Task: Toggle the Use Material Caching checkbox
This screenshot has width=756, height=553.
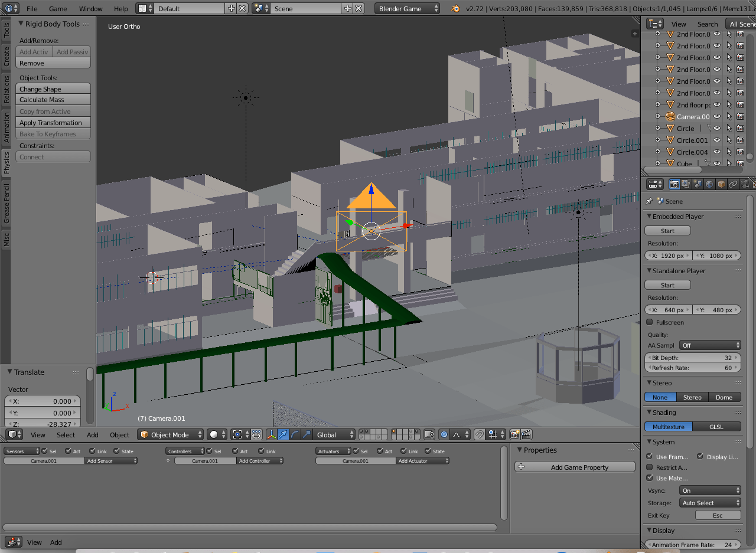Action: pos(650,478)
